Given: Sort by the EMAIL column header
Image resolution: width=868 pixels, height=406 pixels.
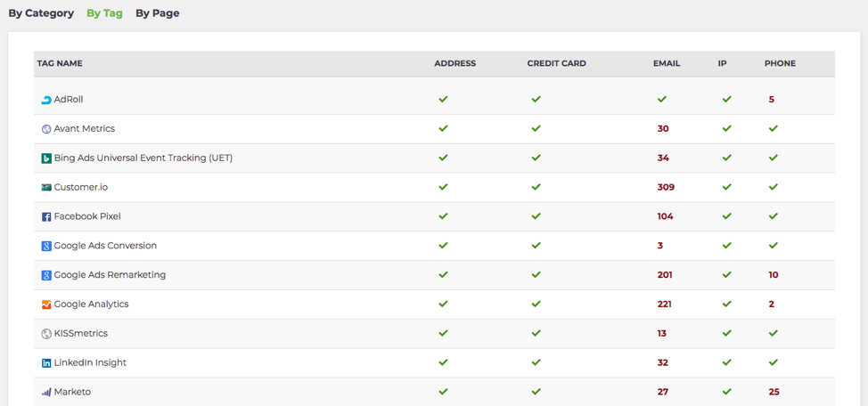Looking at the screenshot, I should coord(667,63).
